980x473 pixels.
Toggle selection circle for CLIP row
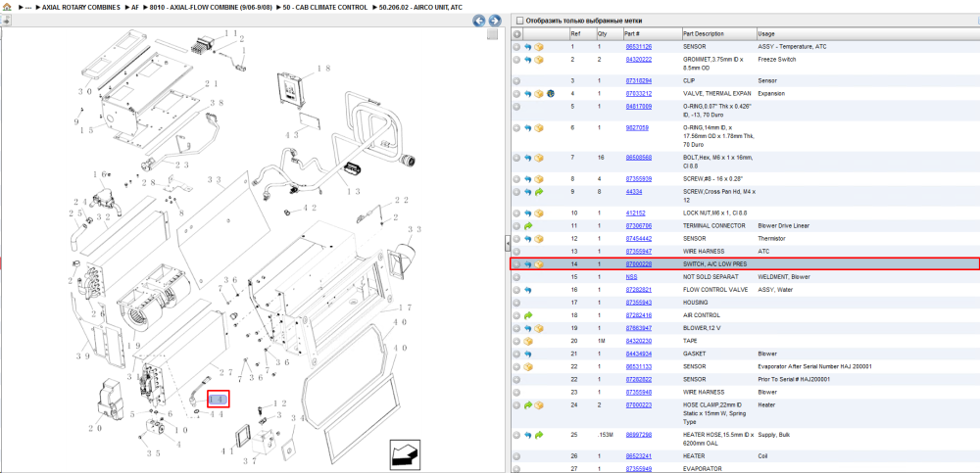516,80
